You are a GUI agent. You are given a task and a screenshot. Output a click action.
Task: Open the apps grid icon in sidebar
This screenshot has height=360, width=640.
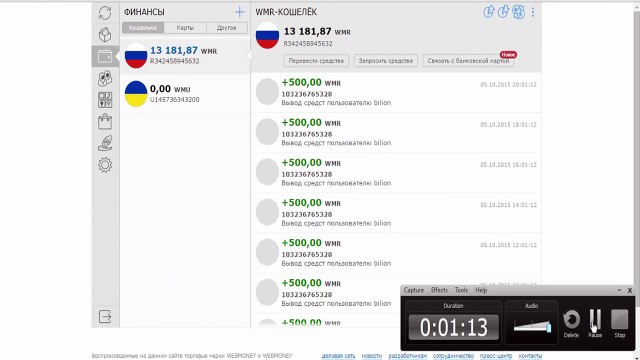pos(105,100)
